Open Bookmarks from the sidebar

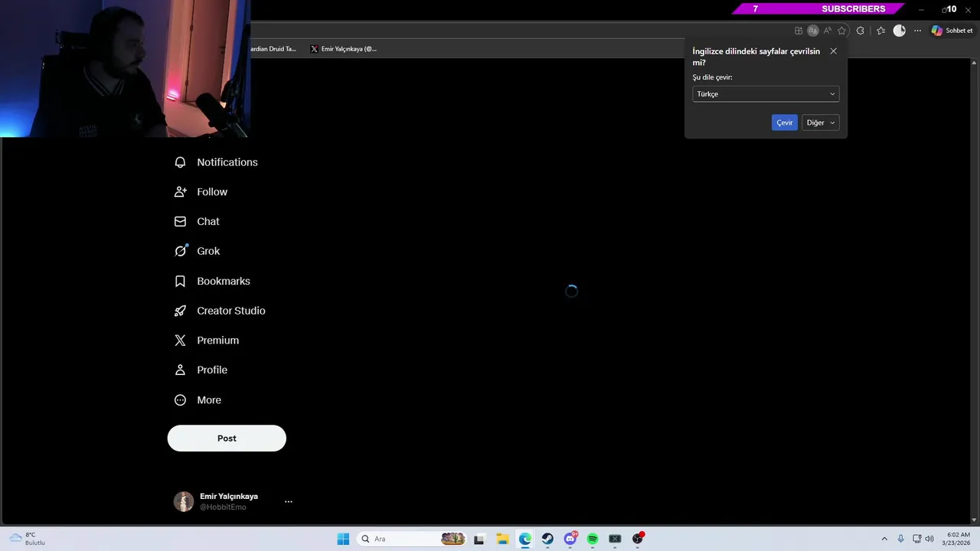(x=213, y=281)
